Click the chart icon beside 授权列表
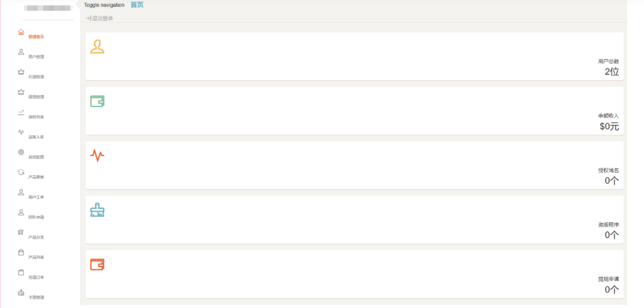 21,112
